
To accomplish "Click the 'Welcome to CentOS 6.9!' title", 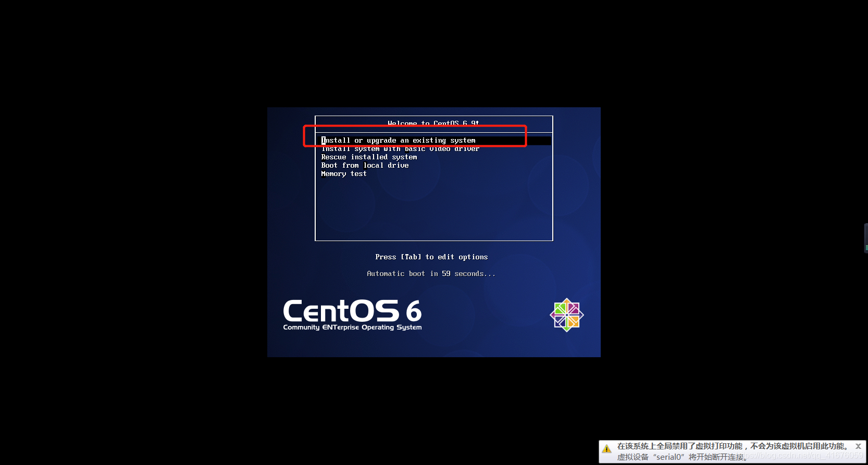I will [433, 123].
